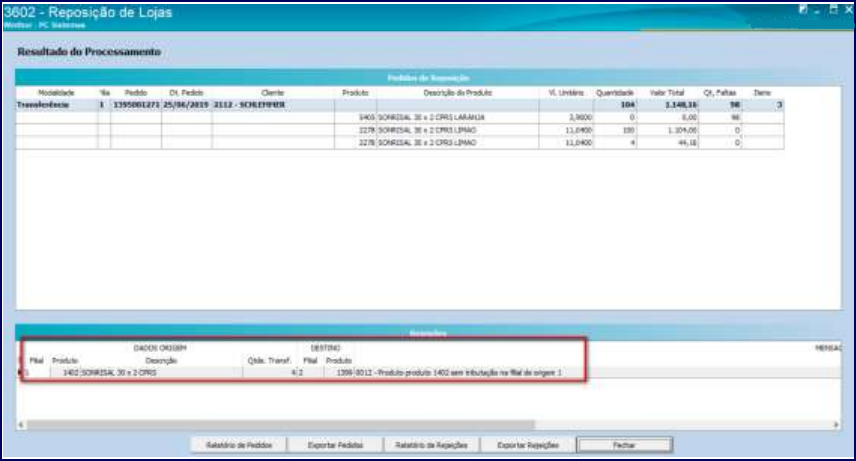Click order number 1395001271
856x461 pixels.
pyautogui.click(x=136, y=105)
